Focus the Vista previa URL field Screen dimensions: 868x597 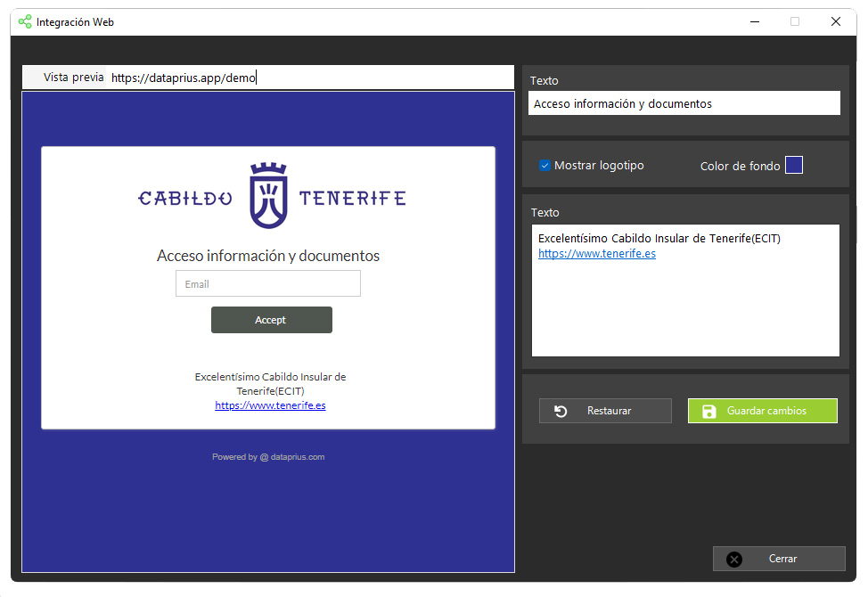(310, 78)
